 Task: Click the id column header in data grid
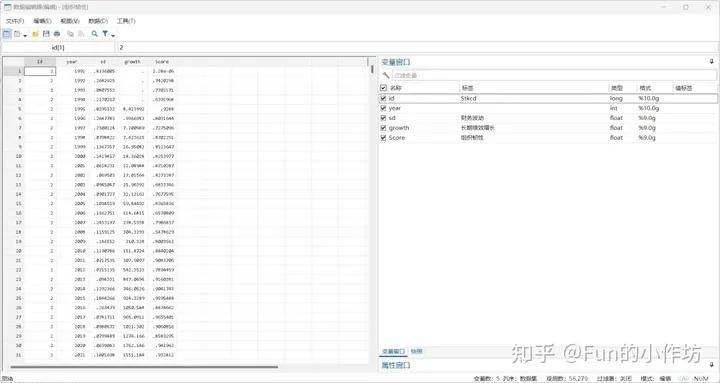click(x=40, y=62)
